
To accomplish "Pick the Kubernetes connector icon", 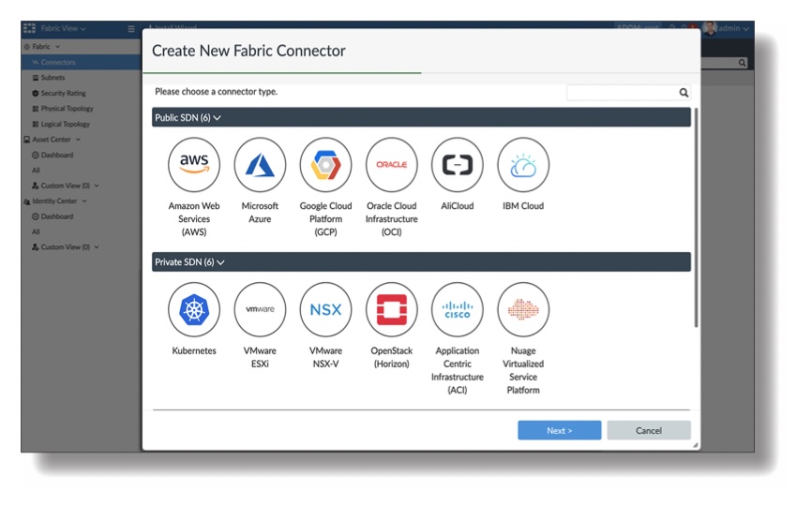I will [194, 309].
